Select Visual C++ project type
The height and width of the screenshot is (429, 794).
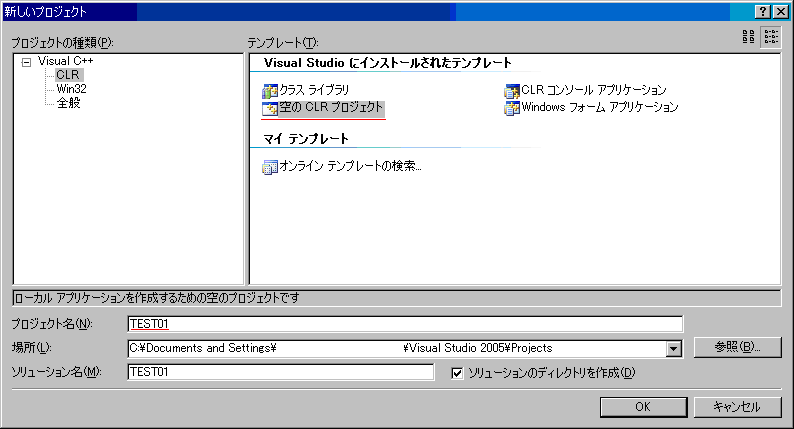(65, 61)
